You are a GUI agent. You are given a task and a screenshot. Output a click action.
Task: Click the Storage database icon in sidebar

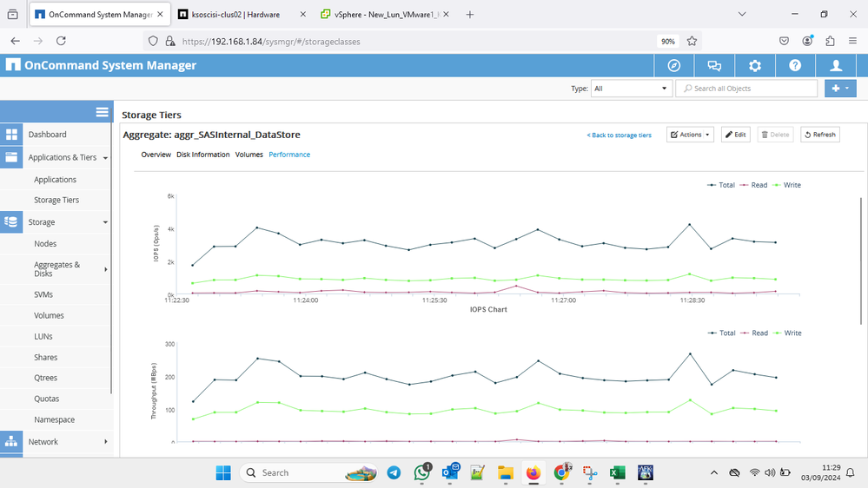tap(11, 222)
